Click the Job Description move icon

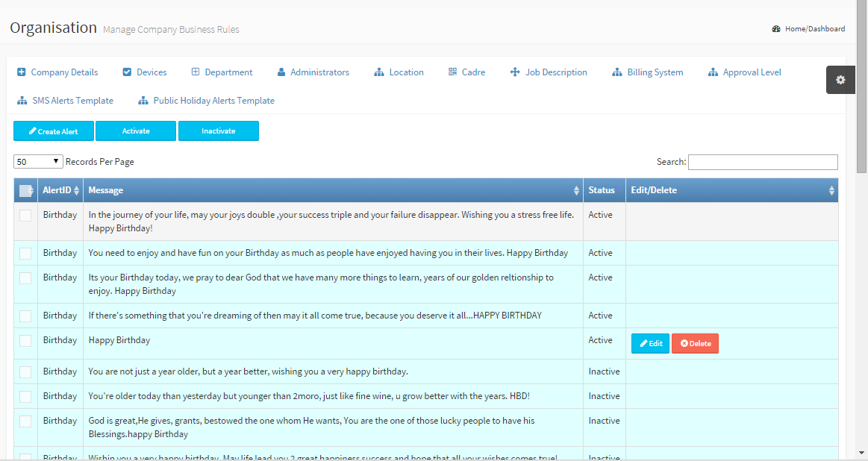(x=515, y=72)
